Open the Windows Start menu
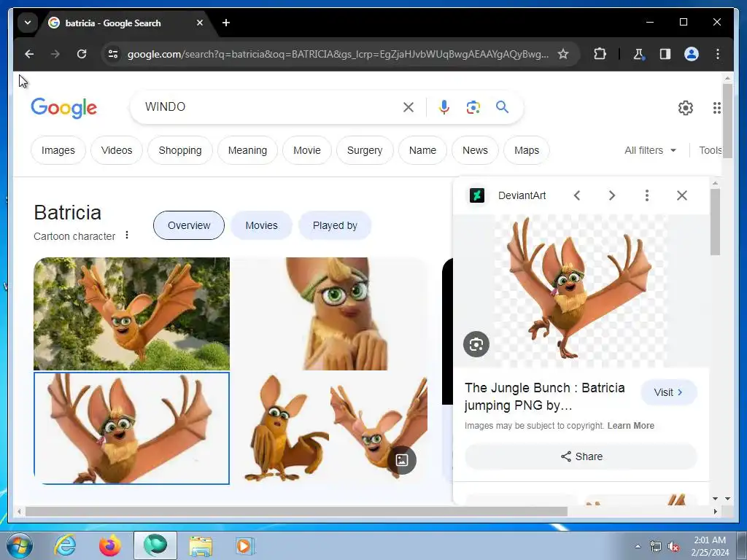Screen dimensions: 747x560 20,545
